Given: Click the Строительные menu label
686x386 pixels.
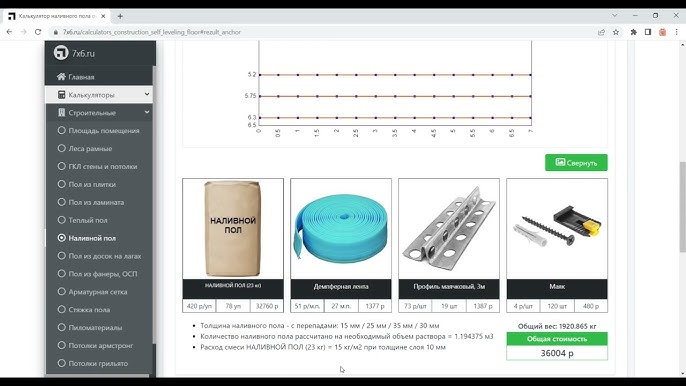Looking at the screenshot, I should [92, 112].
